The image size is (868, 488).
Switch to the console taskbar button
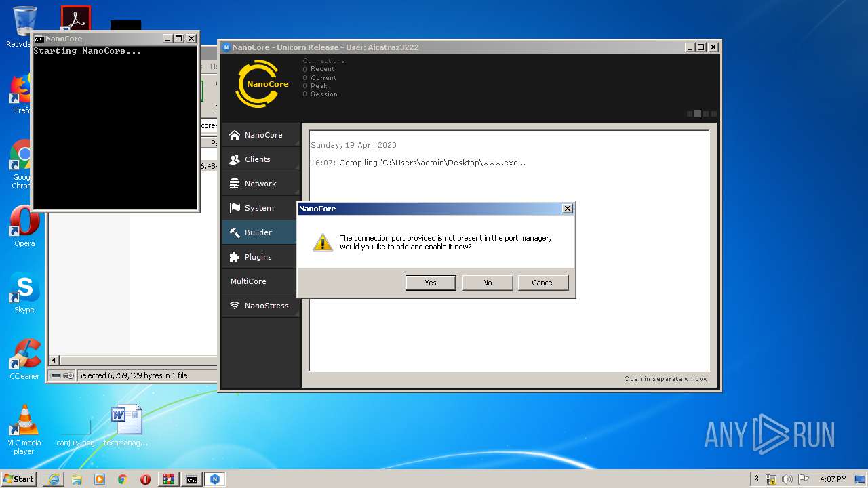[x=192, y=479]
